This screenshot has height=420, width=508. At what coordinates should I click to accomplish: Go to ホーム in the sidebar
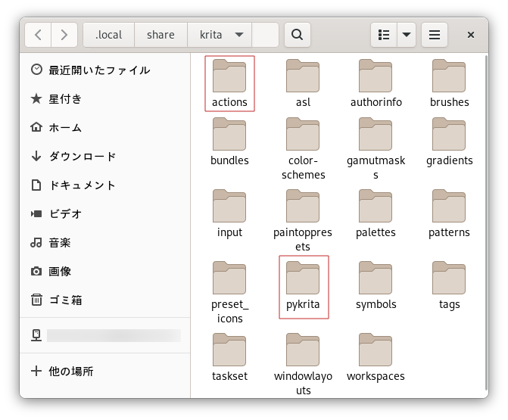pyautogui.click(x=105, y=128)
